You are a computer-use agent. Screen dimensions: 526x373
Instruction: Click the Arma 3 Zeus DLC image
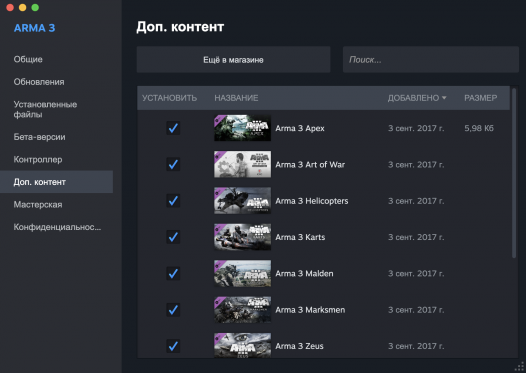point(242,345)
